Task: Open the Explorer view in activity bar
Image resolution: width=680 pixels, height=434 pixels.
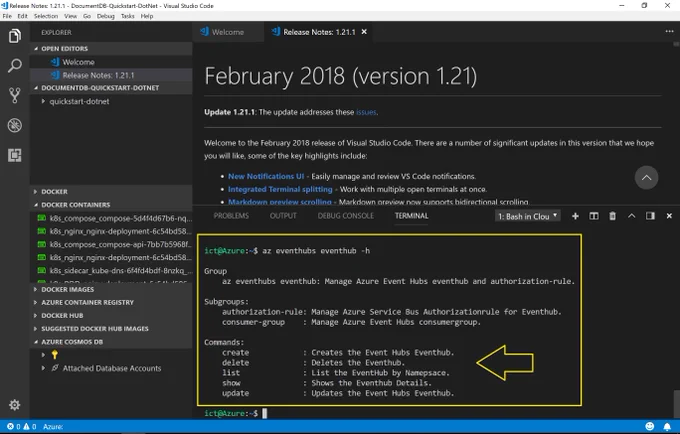Action: pyautogui.click(x=15, y=36)
